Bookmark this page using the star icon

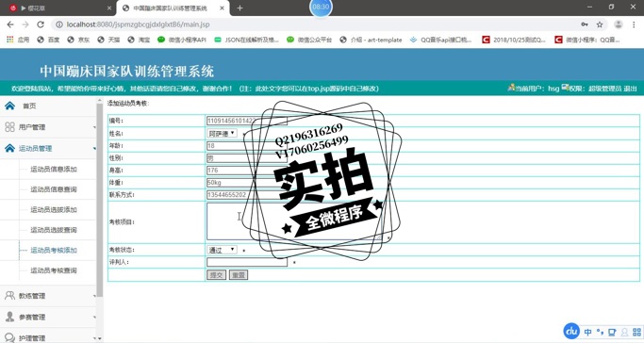click(x=600, y=24)
